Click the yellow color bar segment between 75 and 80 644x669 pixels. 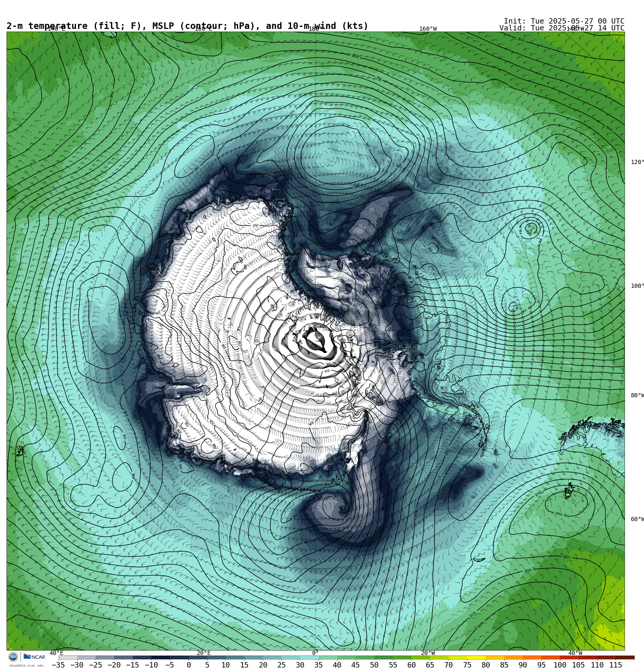476,657
